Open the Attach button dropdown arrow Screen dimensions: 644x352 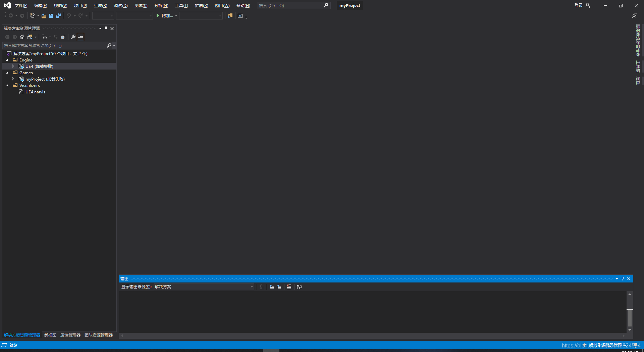(x=176, y=16)
